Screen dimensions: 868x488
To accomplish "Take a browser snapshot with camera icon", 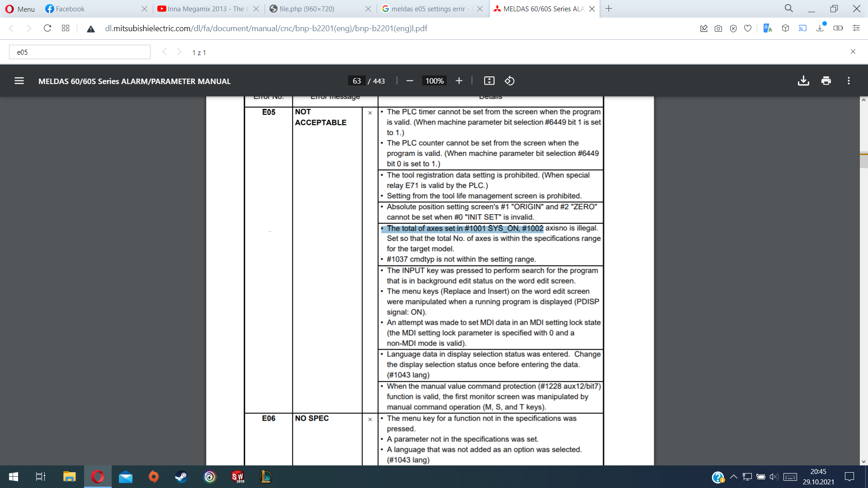I will (x=718, y=28).
